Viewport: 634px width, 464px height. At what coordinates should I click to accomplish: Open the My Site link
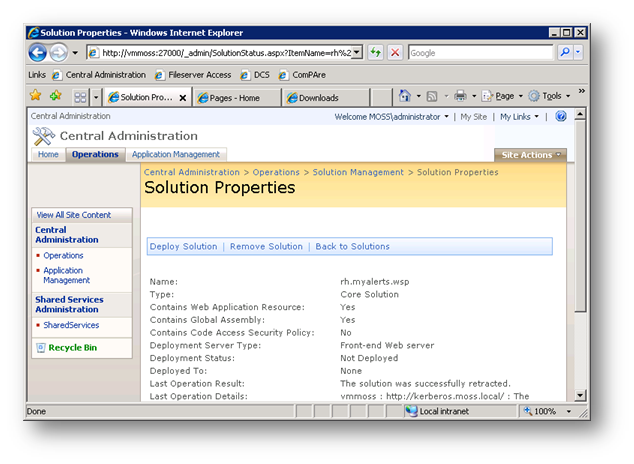[x=473, y=117]
